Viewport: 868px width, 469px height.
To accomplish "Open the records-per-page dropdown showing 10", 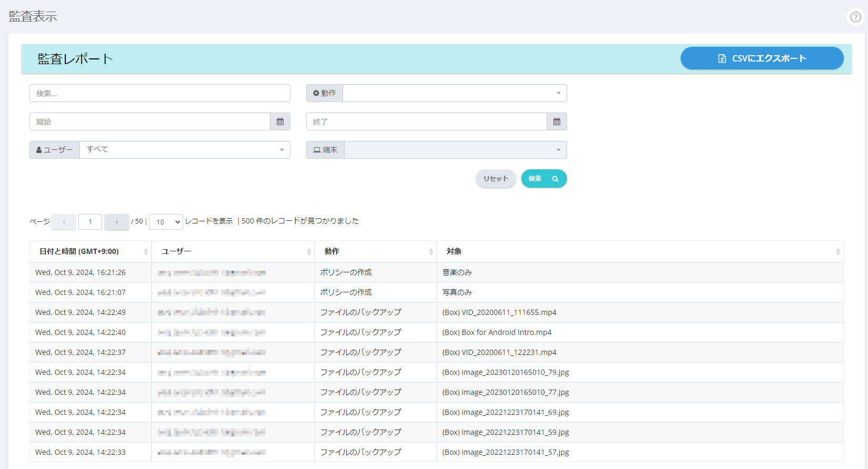I will pos(166,222).
